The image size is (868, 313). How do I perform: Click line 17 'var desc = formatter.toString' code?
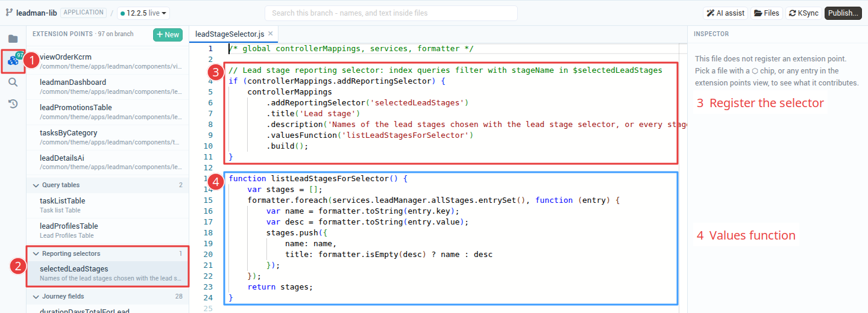[x=367, y=222]
